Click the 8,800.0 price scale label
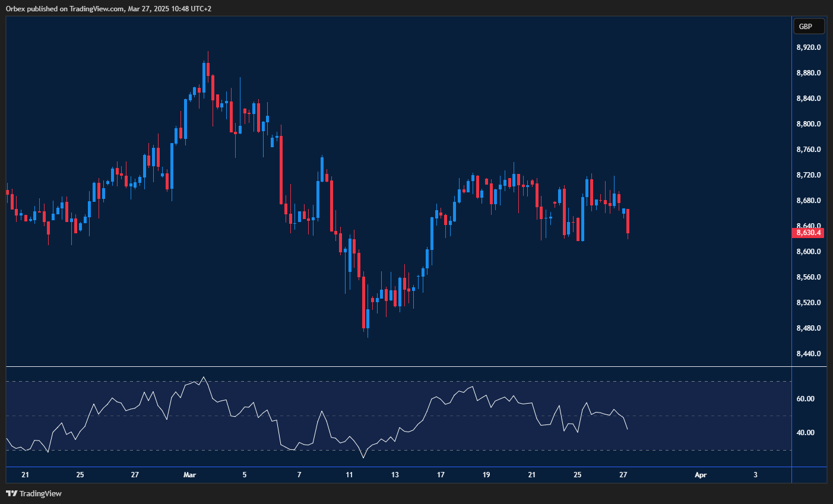The width and height of the screenshot is (833, 504). [x=808, y=124]
